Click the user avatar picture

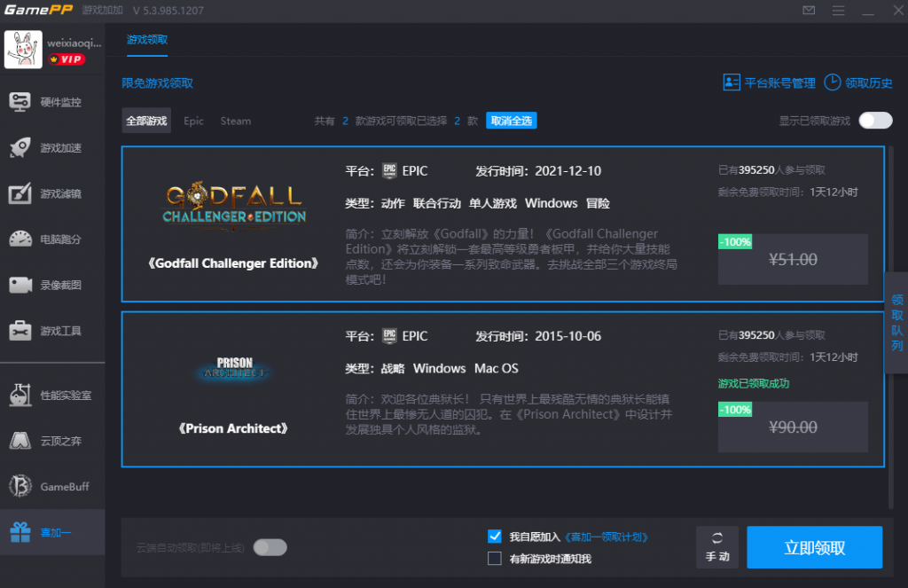[23, 50]
